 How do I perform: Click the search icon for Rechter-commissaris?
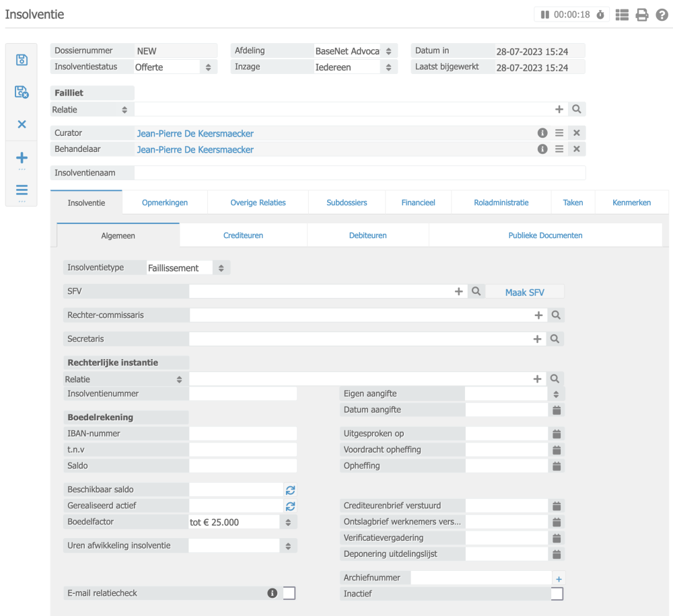click(555, 315)
